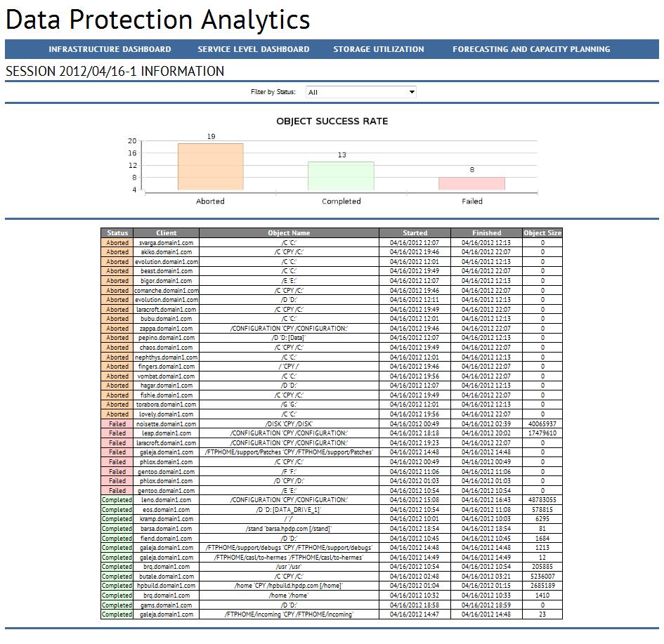Click the orange Aborted bar in chart
This screenshot has width=664, height=644.
click(x=211, y=166)
